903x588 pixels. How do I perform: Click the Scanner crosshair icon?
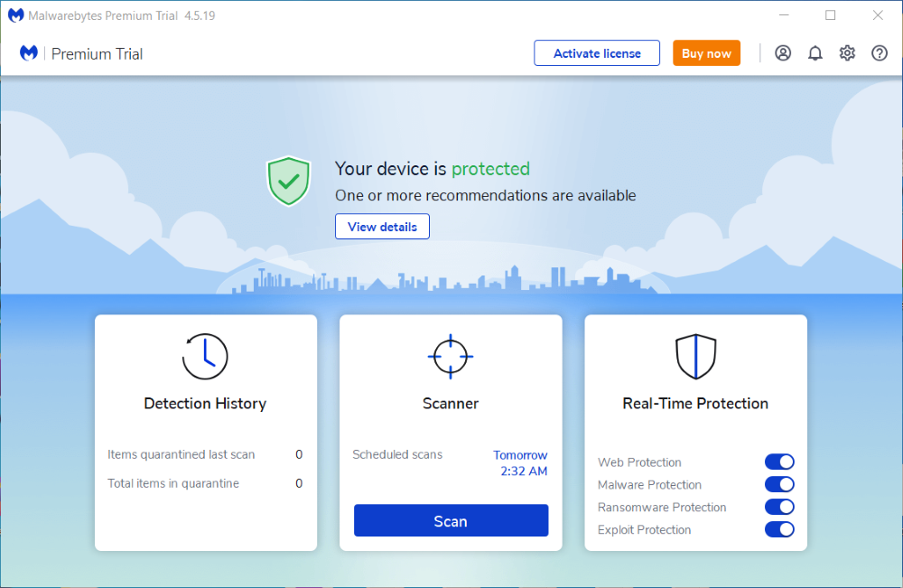(451, 356)
